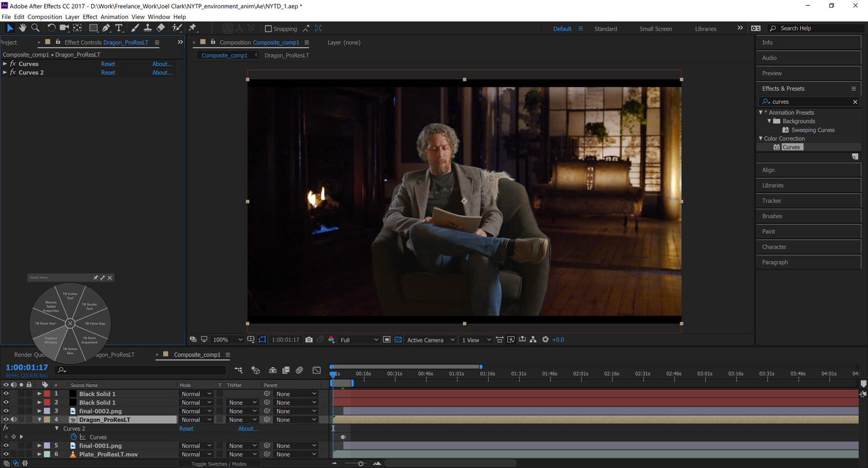This screenshot has height=468, width=868.
Task: Open the 1 View layout dropdown
Action: coord(476,339)
